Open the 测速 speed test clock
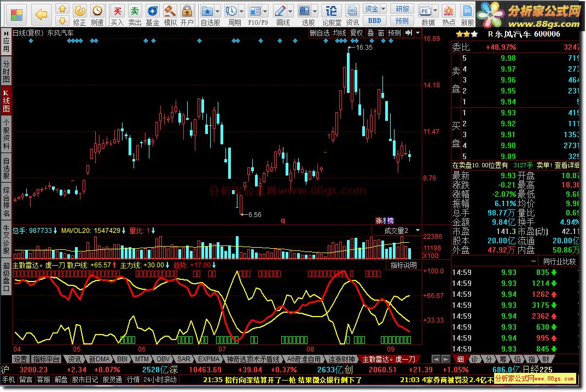 97,15
